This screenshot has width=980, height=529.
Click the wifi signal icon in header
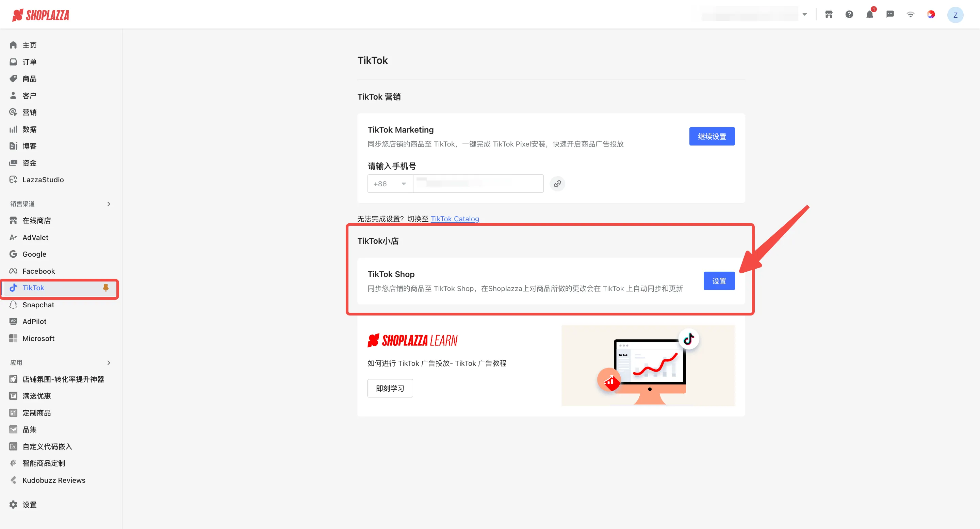(x=910, y=14)
